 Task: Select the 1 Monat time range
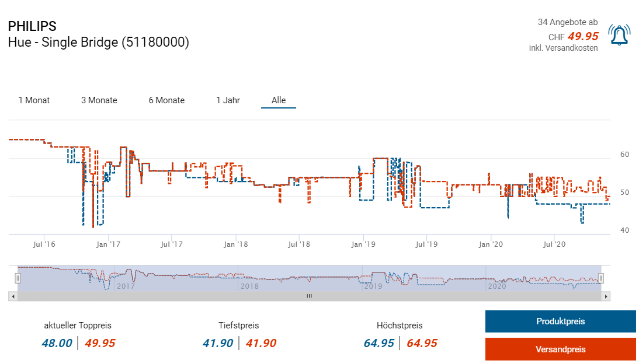click(34, 100)
